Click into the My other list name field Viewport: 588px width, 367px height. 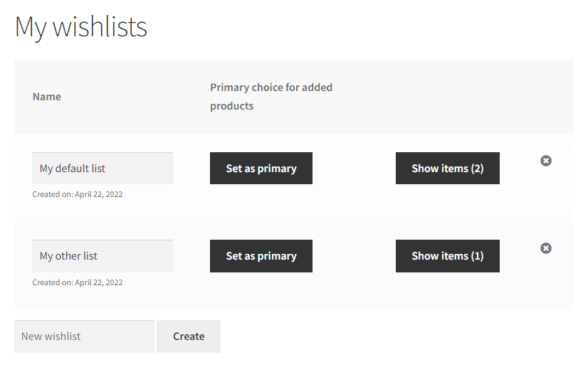103,256
